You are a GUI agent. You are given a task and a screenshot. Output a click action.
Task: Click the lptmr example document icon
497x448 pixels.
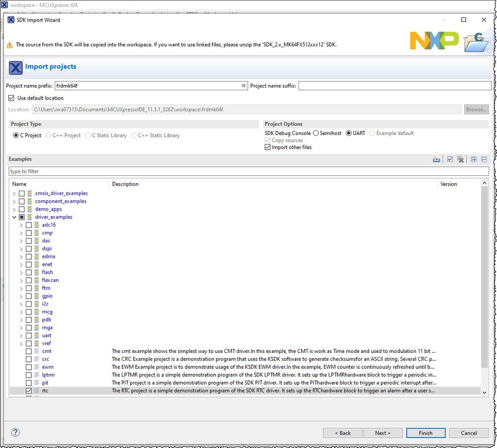click(36, 375)
